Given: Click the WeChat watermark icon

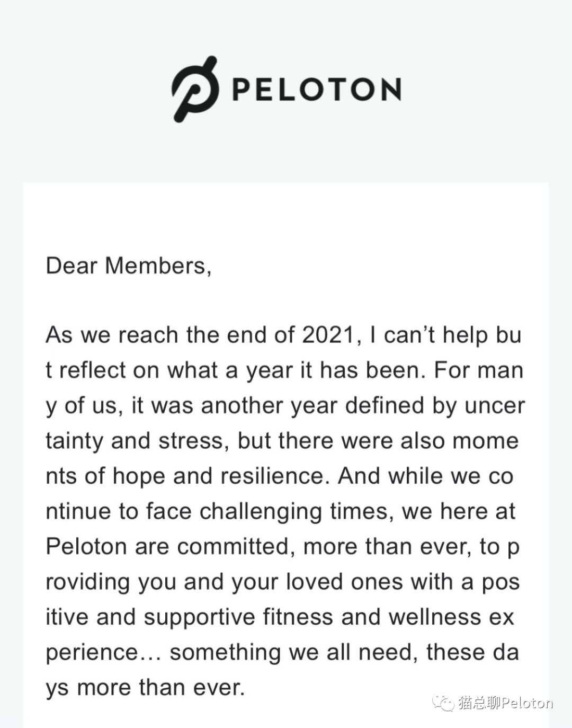Looking at the screenshot, I should (x=443, y=703).
